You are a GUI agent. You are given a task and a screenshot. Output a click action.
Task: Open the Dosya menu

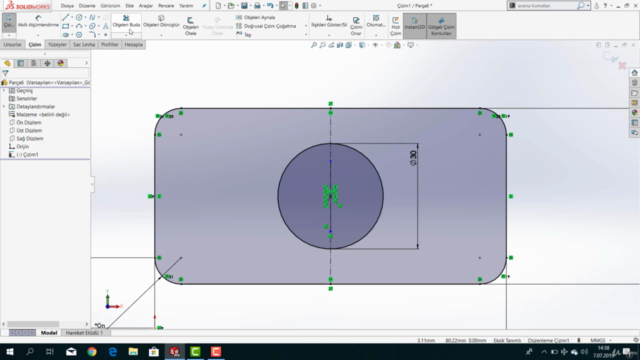pyautogui.click(x=67, y=6)
